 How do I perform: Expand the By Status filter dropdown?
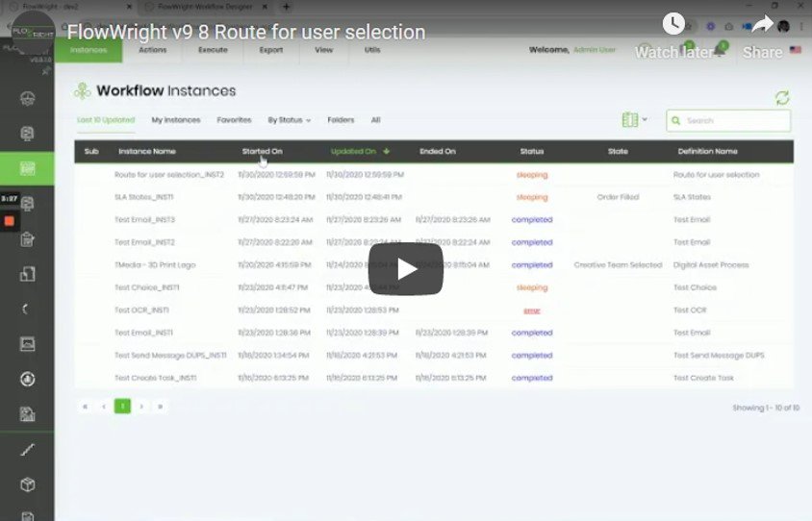[x=289, y=120]
